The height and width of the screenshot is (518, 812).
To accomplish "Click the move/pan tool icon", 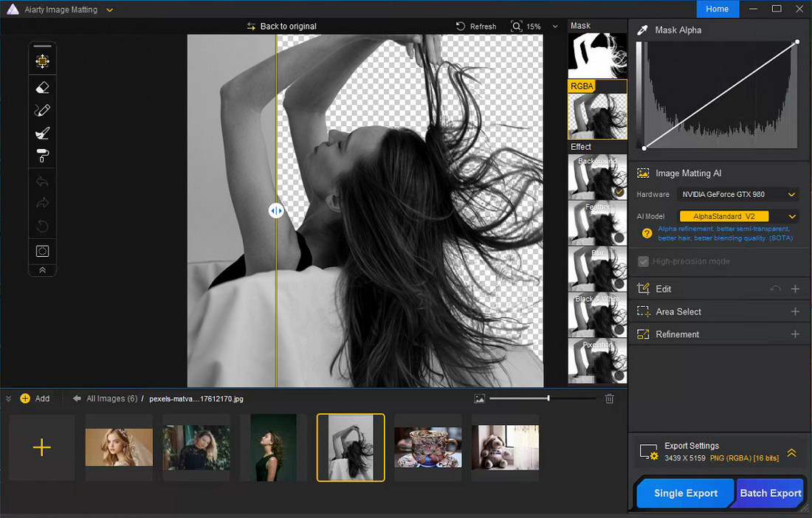I will click(x=42, y=62).
